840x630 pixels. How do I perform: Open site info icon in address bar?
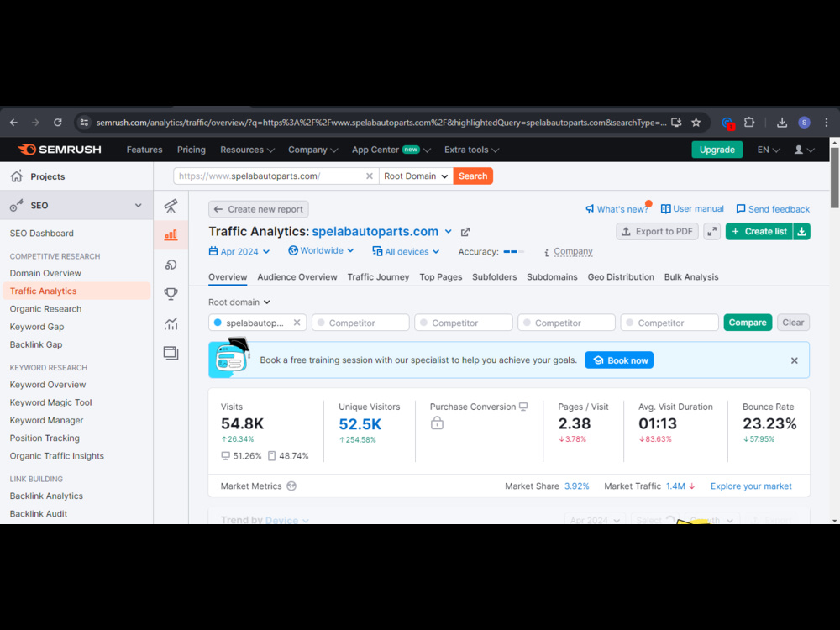click(x=84, y=123)
